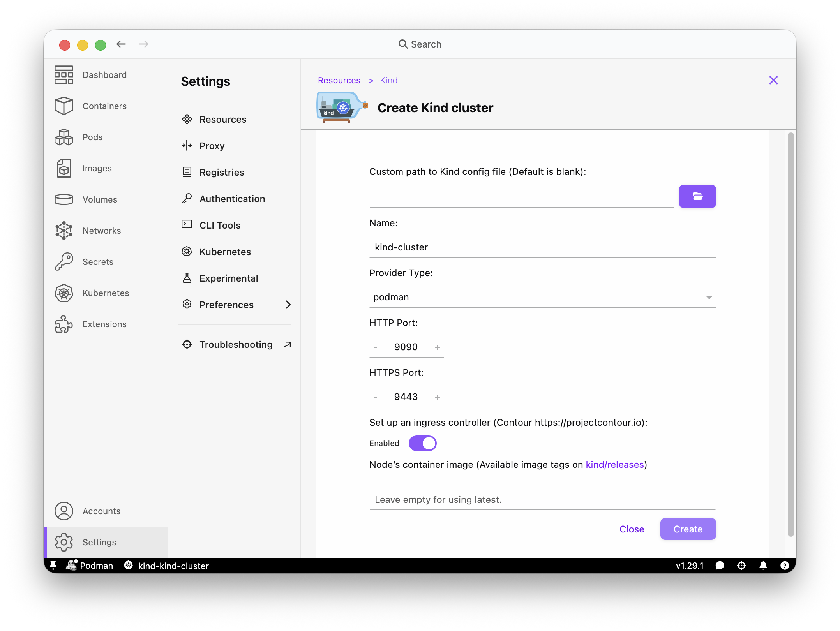Click the HTTP Port 9090 number field
This screenshot has width=840, height=631.
[406, 347]
